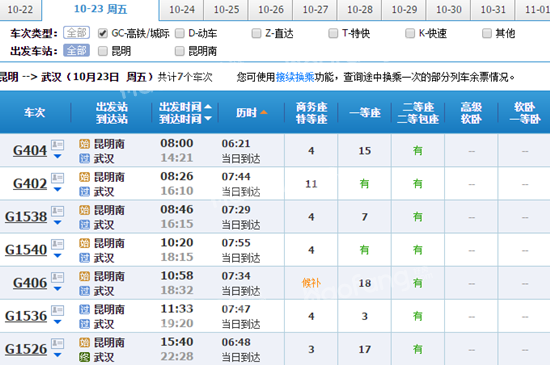
Task: Switch to the 10-31 date tab
Action: pos(493,9)
